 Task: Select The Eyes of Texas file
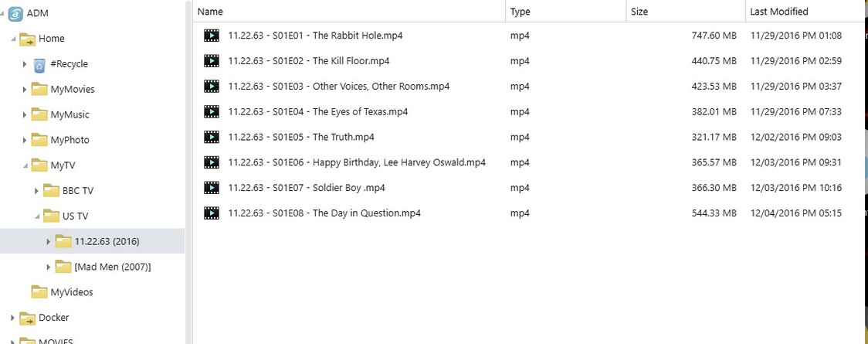[317, 112]
